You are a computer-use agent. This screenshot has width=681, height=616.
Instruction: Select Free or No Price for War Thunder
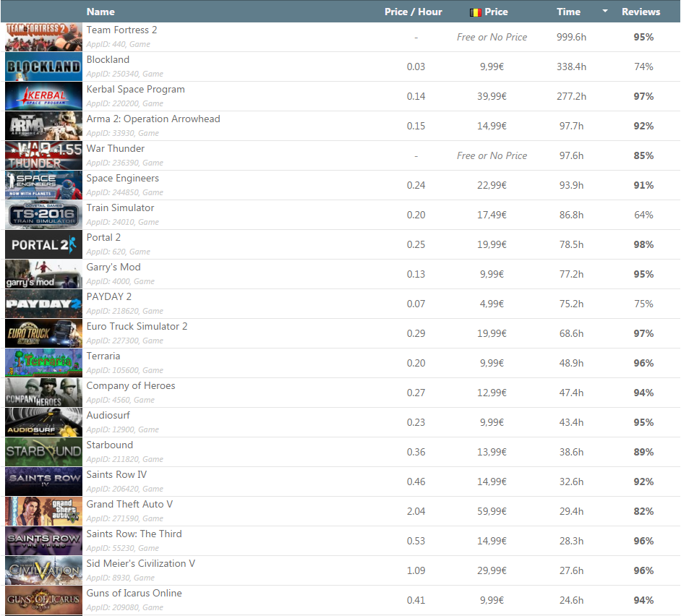[x=492, y=155]
